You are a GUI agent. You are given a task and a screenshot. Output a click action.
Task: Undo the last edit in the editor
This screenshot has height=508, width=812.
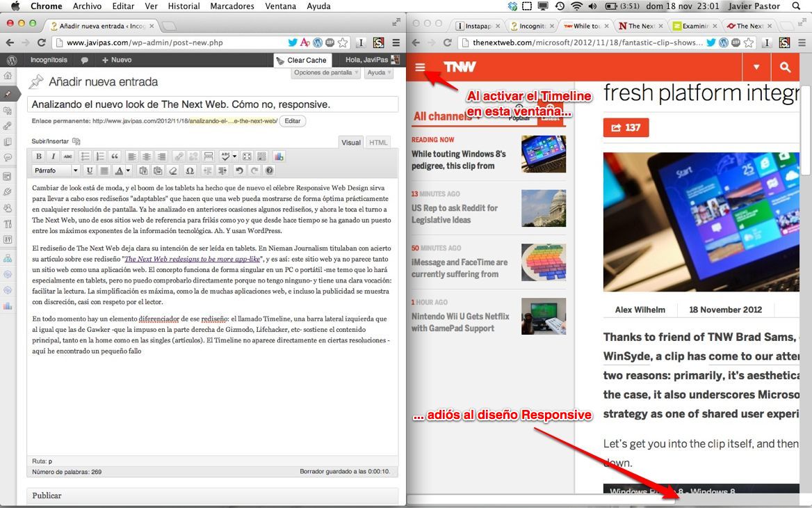coord(239,170)
